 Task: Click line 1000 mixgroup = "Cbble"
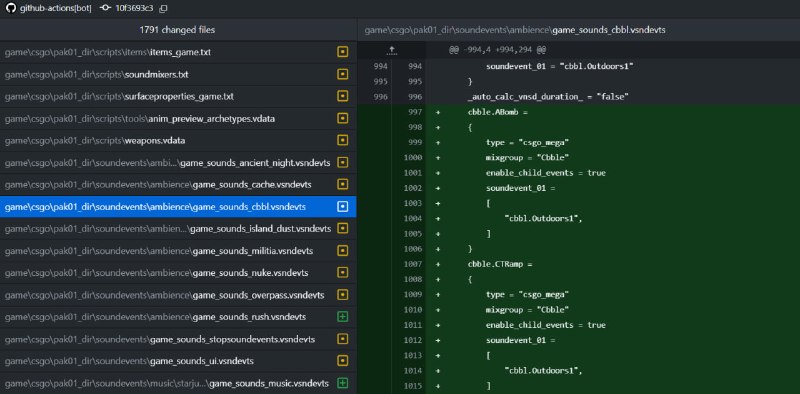pyautogui.click(x=527, y=158)
